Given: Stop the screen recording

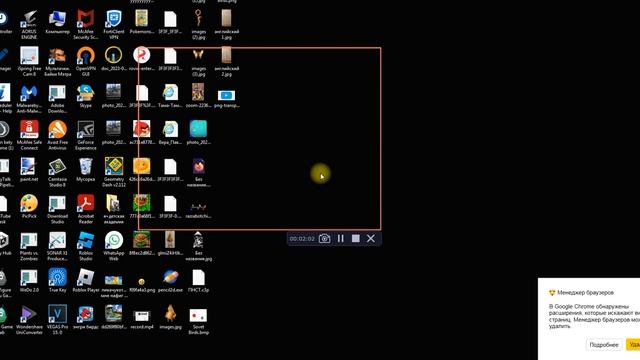Looking at the screenshot, I should (356, 238).
